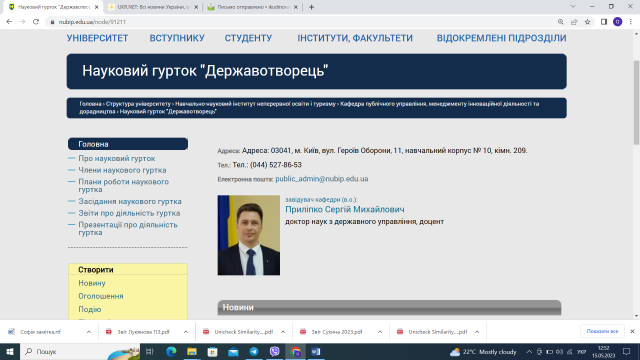Click the 'Головна' breadcrumb link

click(90, 104)
